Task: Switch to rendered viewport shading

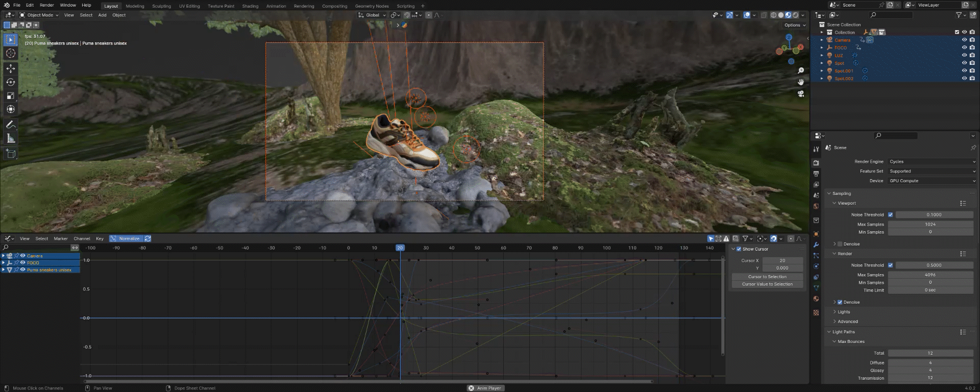Action: 795,15
